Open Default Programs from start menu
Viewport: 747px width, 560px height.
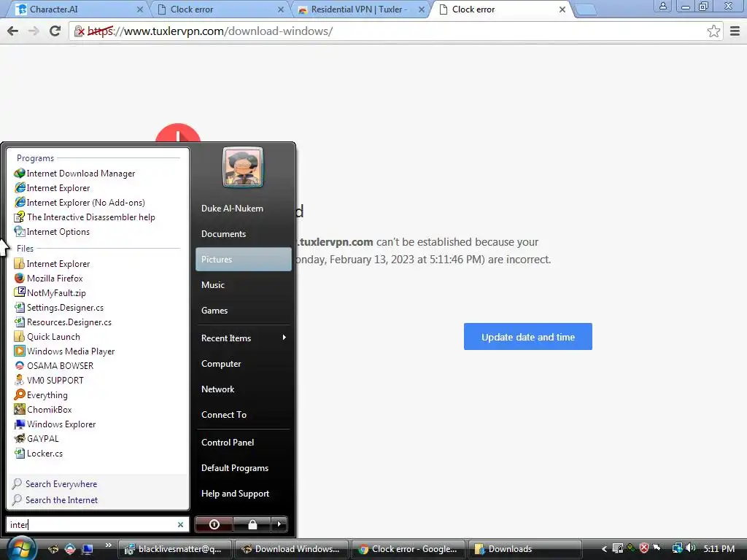(235, 468)
